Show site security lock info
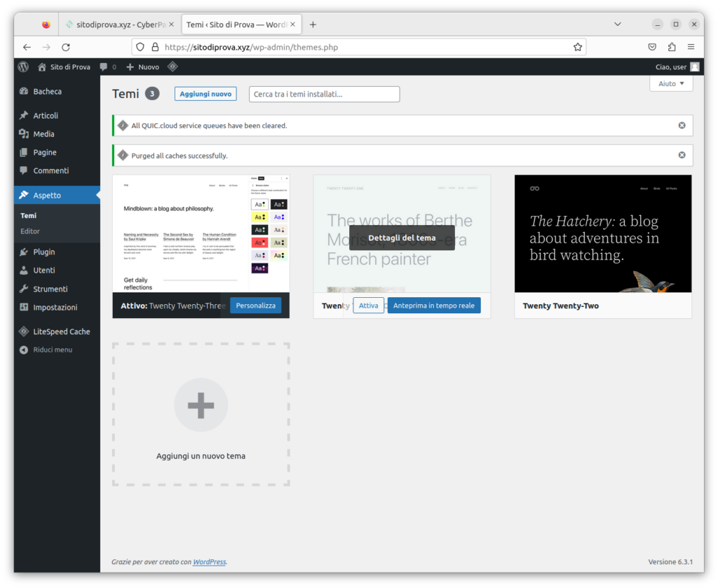The width and height of the screenshot is (718, 588). (x=155, y=47)
